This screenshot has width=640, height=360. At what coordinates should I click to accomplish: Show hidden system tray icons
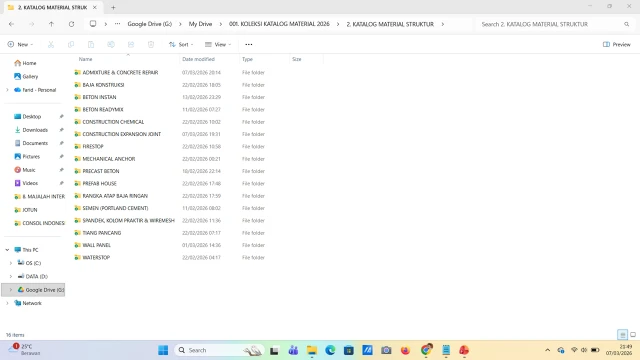[547, 350]
